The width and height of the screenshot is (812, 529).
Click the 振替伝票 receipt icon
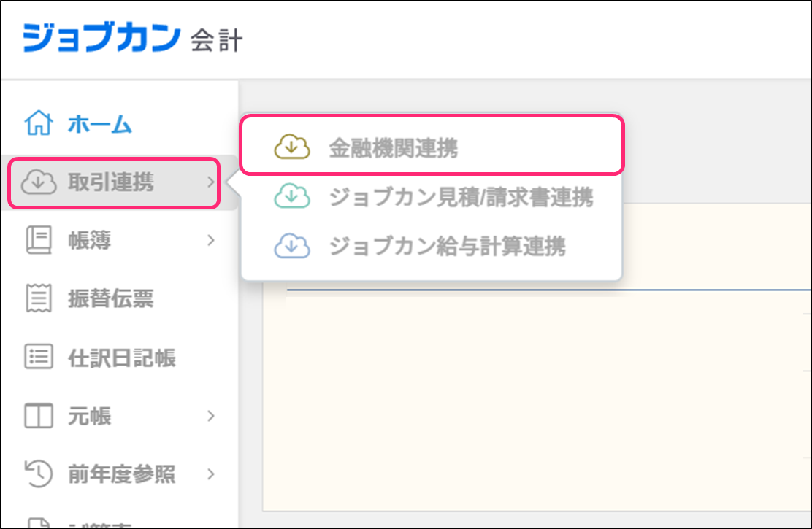coord(39,299)
